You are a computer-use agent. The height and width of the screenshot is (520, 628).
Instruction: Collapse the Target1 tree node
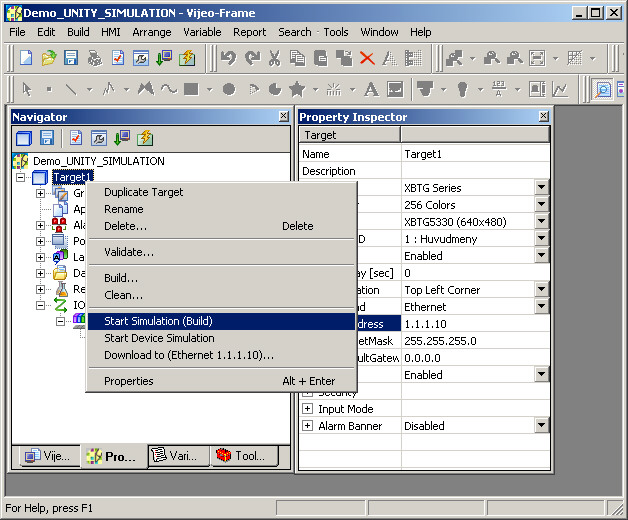(x=20, y=177)
